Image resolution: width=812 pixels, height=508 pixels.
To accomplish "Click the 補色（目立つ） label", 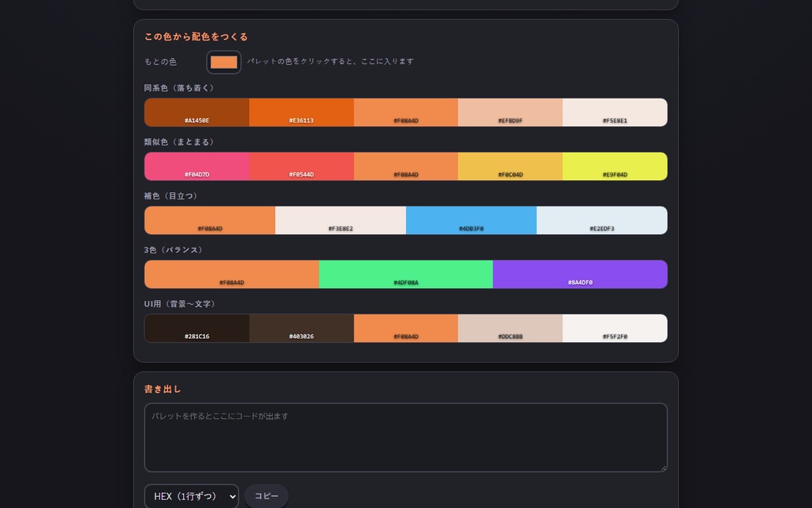I will coord(171,196).
